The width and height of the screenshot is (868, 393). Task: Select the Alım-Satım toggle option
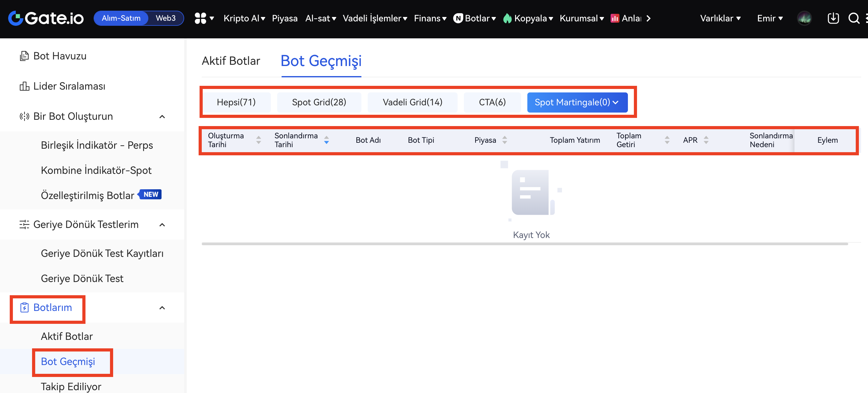(x=121, y=18)
